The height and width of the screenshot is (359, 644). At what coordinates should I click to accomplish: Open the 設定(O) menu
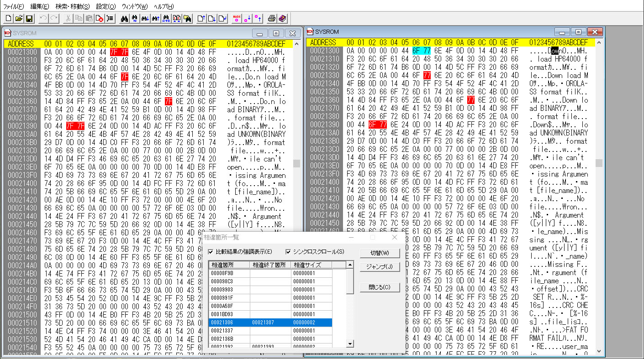[x=106, y=6]
